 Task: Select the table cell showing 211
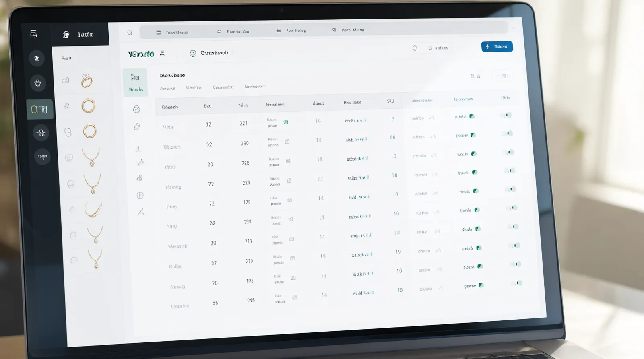pyautogui.click(x=248, y=241)
